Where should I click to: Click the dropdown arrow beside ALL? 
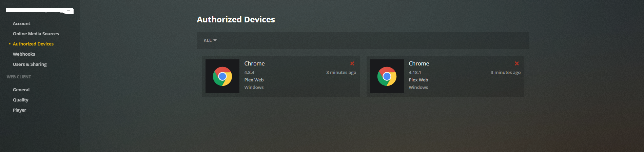click(x=215, y=40)
